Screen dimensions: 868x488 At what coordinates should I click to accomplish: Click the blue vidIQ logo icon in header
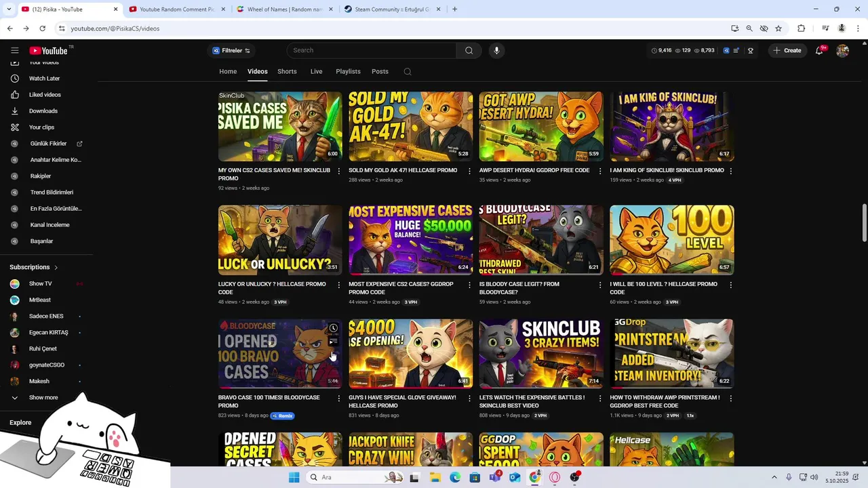[x=726, y=50]
